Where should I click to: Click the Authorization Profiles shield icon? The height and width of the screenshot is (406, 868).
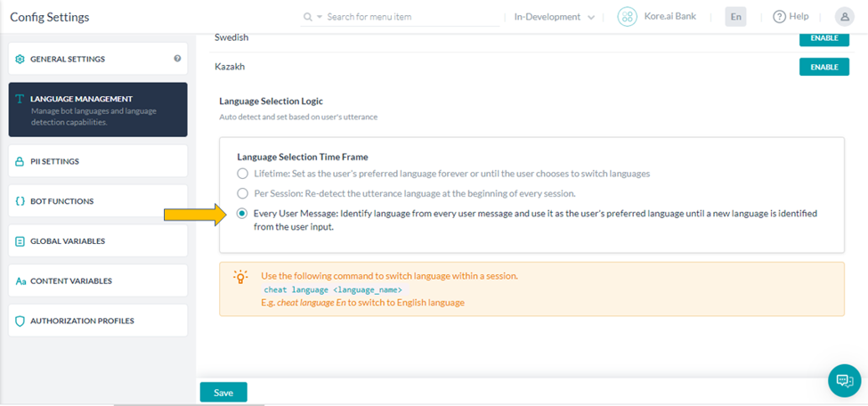[20, 321]
